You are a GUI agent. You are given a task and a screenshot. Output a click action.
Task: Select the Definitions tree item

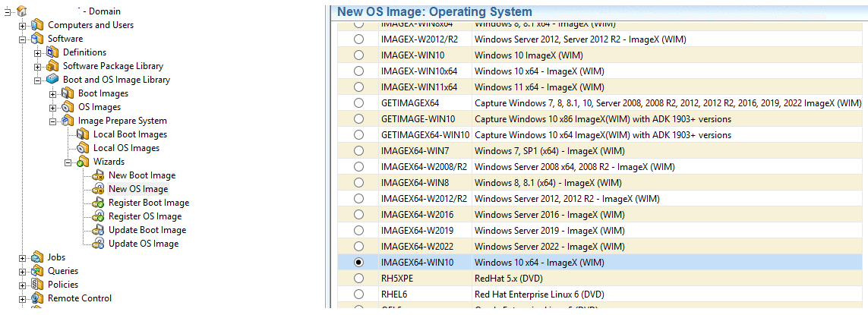(84, 52)
